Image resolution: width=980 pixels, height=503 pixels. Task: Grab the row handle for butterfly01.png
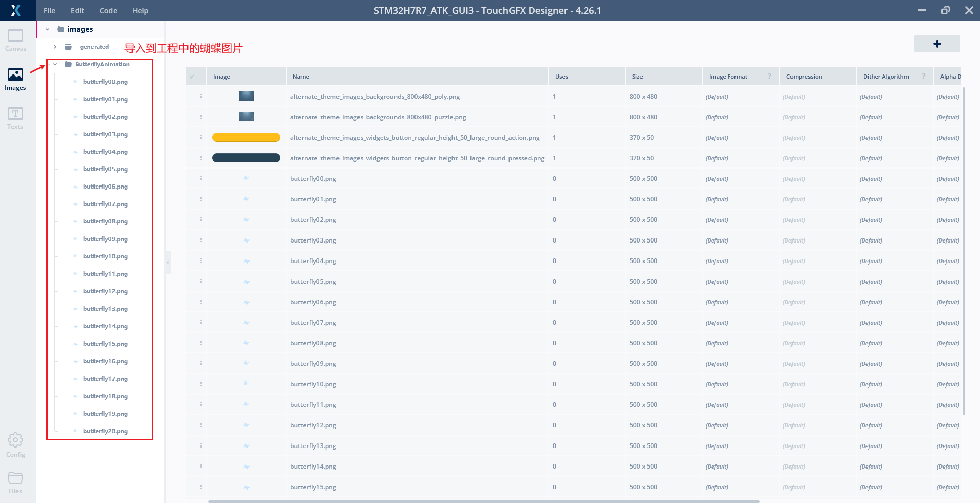click(201, 199)
